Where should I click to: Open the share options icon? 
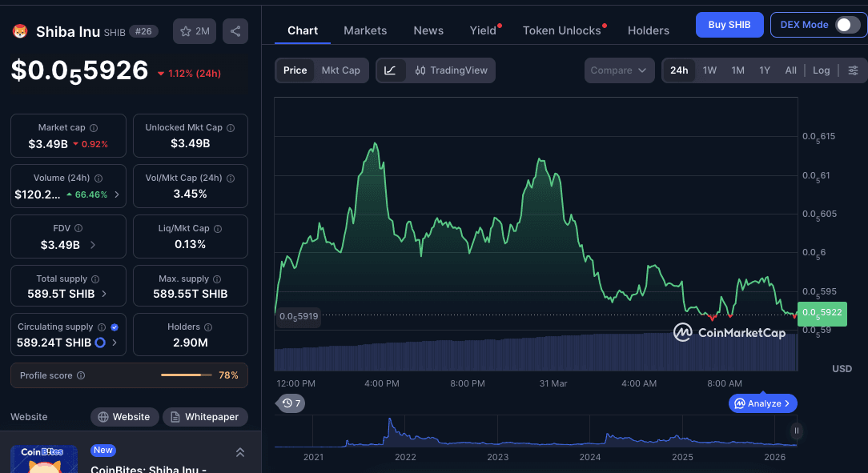pos(235,30)
